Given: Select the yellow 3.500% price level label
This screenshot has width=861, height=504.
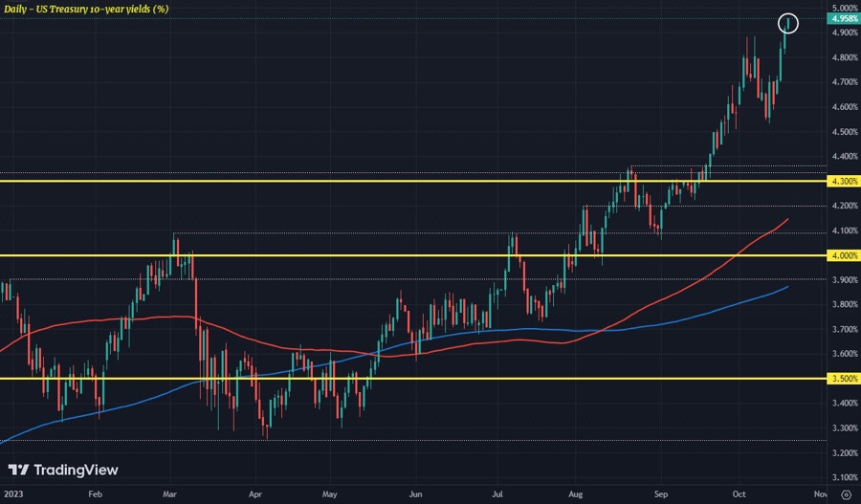Looking at the screenshot, I should click(x=844, y=379).
